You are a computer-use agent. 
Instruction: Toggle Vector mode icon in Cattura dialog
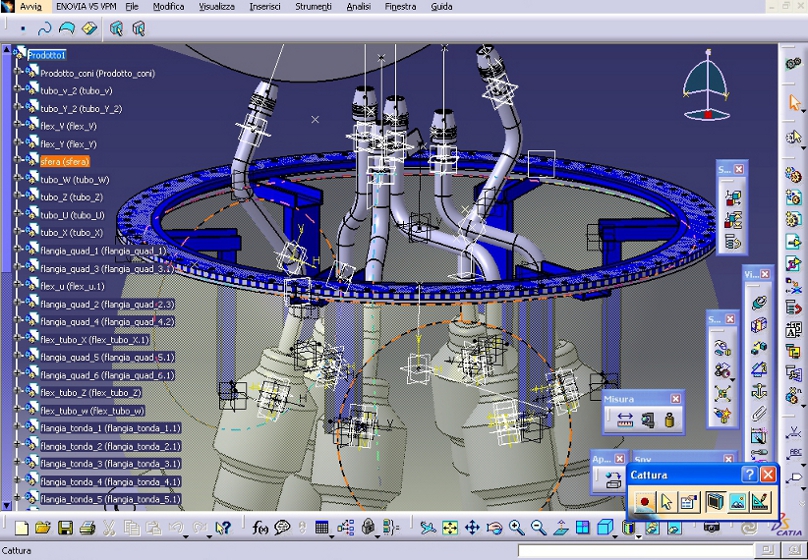pyautogui.click(x=760, y=501)
